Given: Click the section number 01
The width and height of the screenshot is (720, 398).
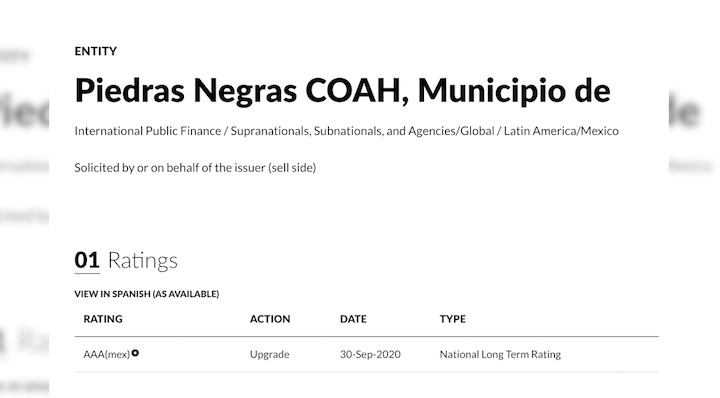Looking at the screenshot, I should click(x=87, y=260).
